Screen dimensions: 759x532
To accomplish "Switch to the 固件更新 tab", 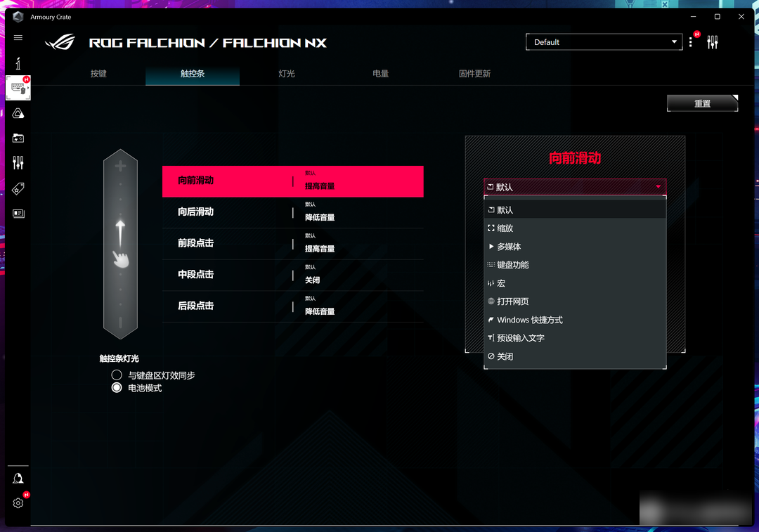I will 475,74.
